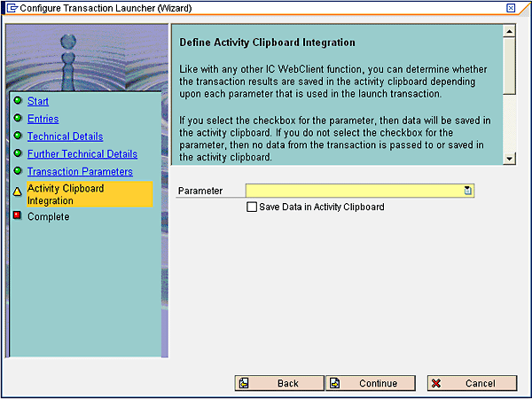Click green status icon beside Technical Details
The width and height of the screenshot is (532, 399).
click(18, 136)
